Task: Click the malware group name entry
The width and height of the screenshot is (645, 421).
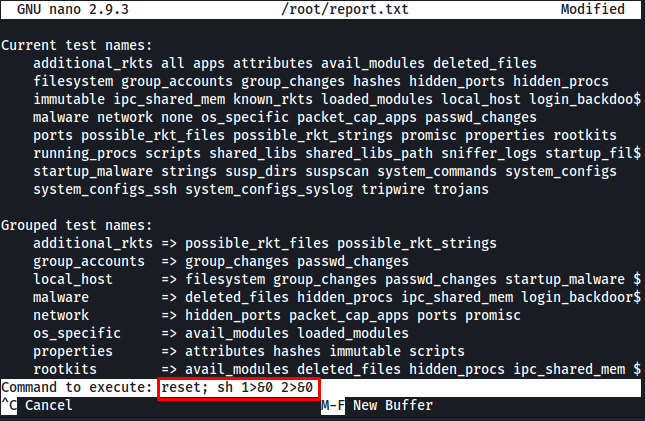Action: tap(61, 297)
